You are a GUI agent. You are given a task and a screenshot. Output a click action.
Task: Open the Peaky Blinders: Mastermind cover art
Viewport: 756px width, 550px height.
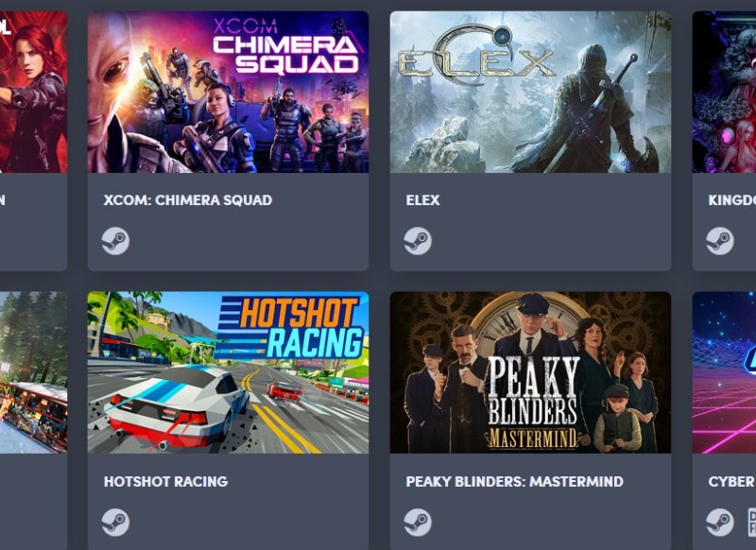tap(530, 372)
